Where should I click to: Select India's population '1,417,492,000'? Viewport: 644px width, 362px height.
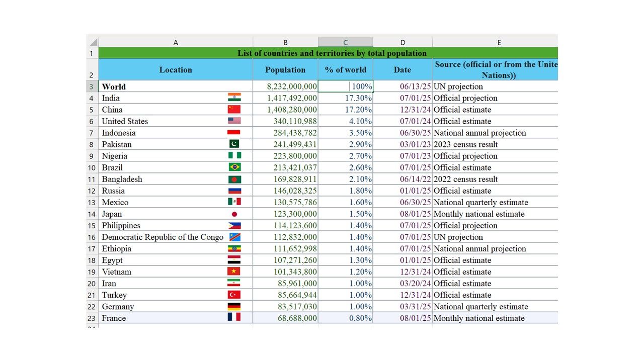tap(285, 98)
